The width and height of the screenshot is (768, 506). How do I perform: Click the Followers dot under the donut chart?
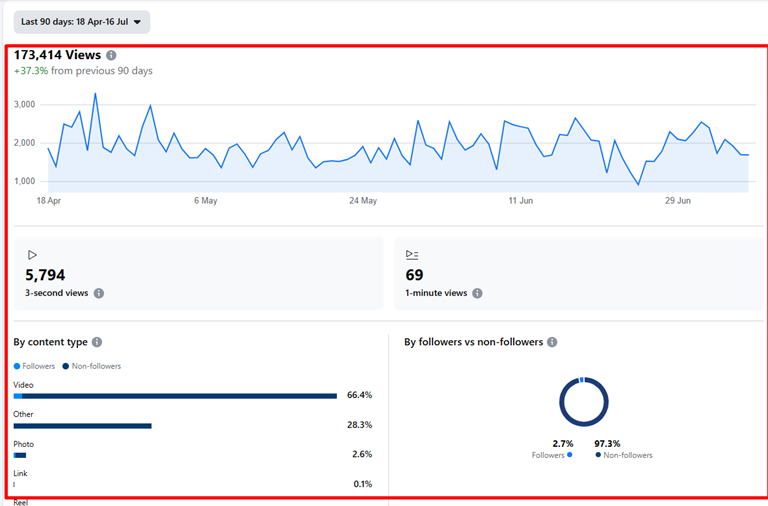(x=570, y=455)
